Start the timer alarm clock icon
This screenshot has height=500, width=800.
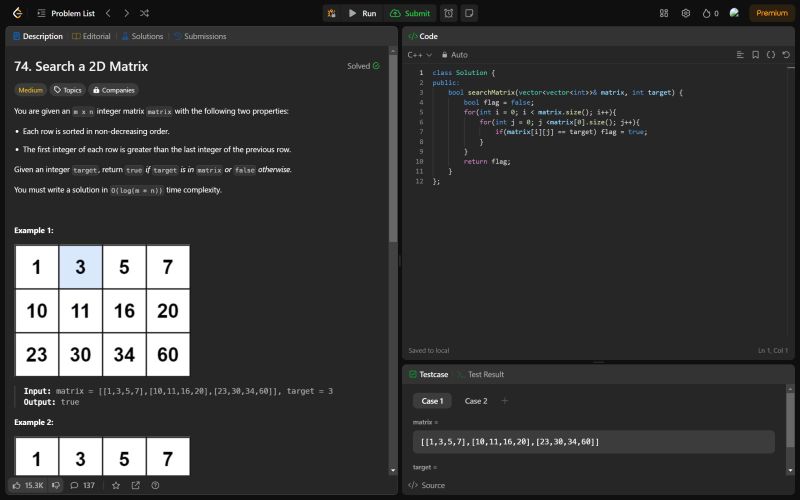click(448, 13)
